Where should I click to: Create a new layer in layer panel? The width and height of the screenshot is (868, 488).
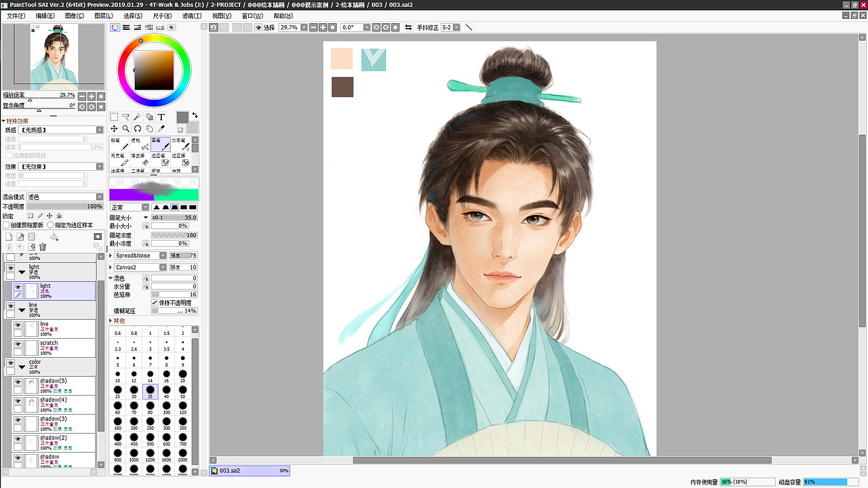[x=9, y=237]
